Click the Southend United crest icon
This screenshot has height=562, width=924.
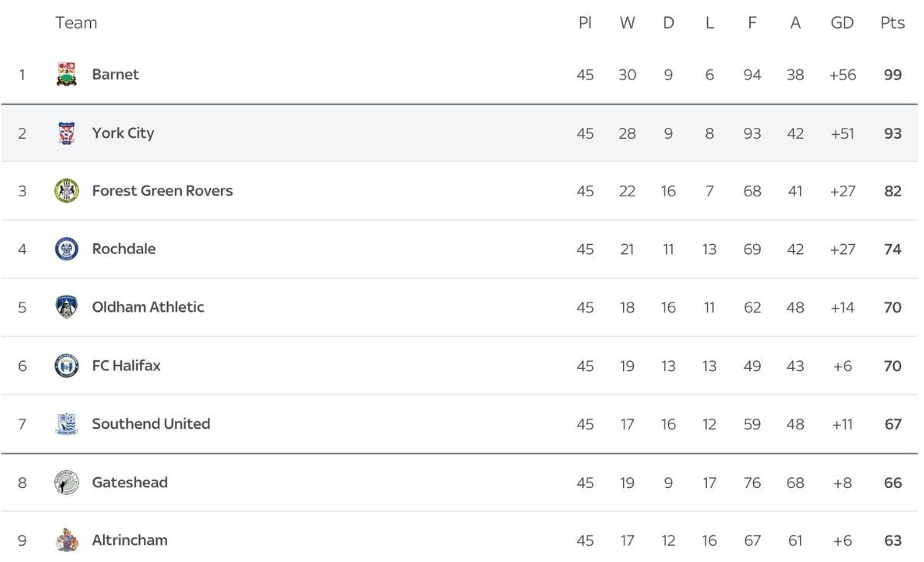[x=67, y=424]
